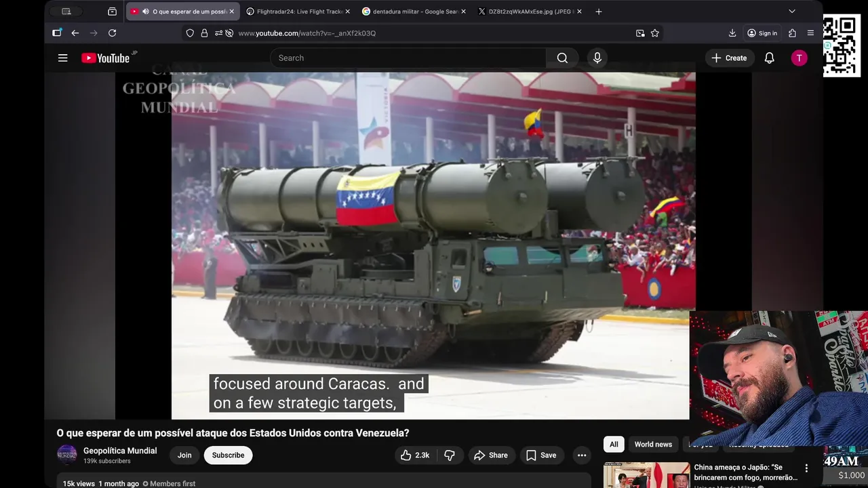The width and height of the screenshot is (868, 488).
Task: Go back in browser history
Action: tap(75, 33)
